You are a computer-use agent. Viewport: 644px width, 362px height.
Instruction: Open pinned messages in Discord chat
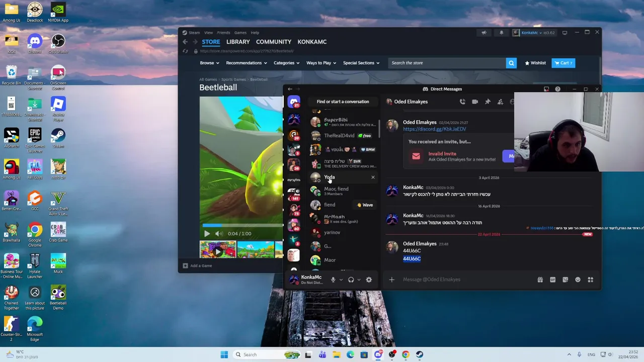488,102
